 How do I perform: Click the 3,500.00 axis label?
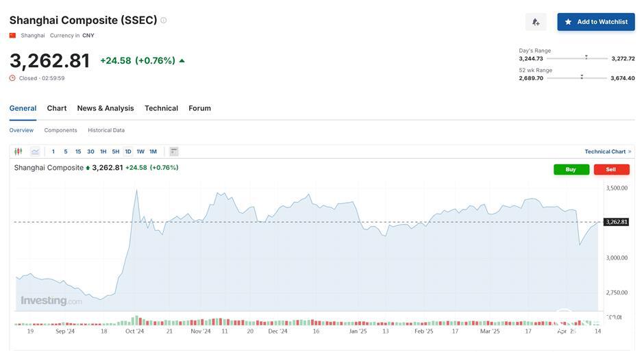click(x=617, y=188)
